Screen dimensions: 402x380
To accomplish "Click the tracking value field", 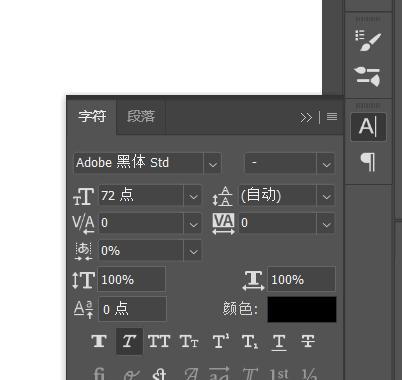I will [x=277, y=223].
